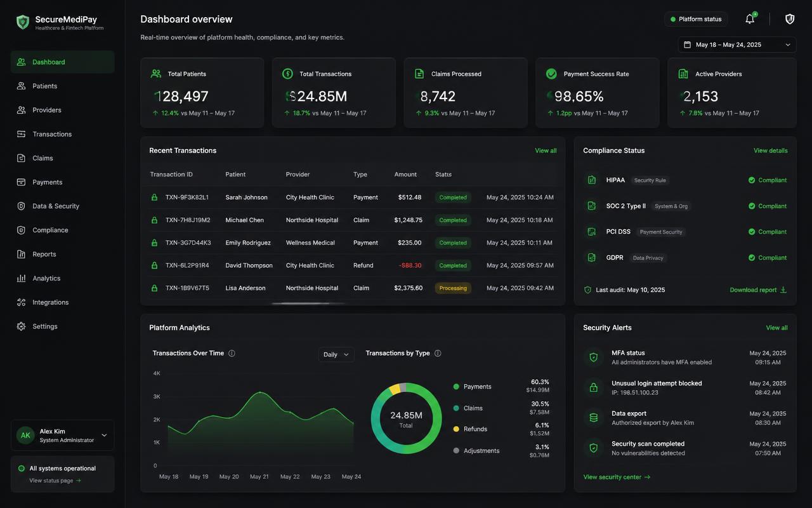Open the Daily interval dropdown
812x508 pixels.
coord(336,354)
